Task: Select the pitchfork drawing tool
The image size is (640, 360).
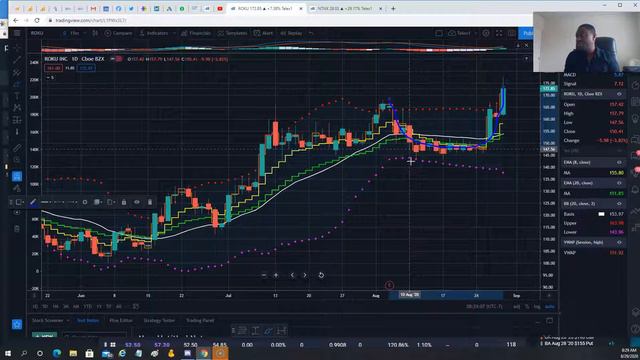Action: pos(17,72)
